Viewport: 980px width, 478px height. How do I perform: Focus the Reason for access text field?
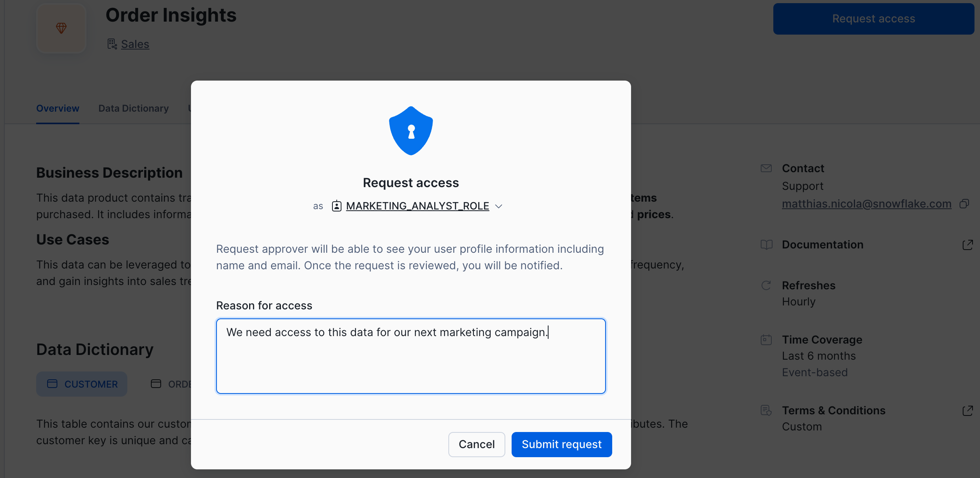click(x=411, y=356)
